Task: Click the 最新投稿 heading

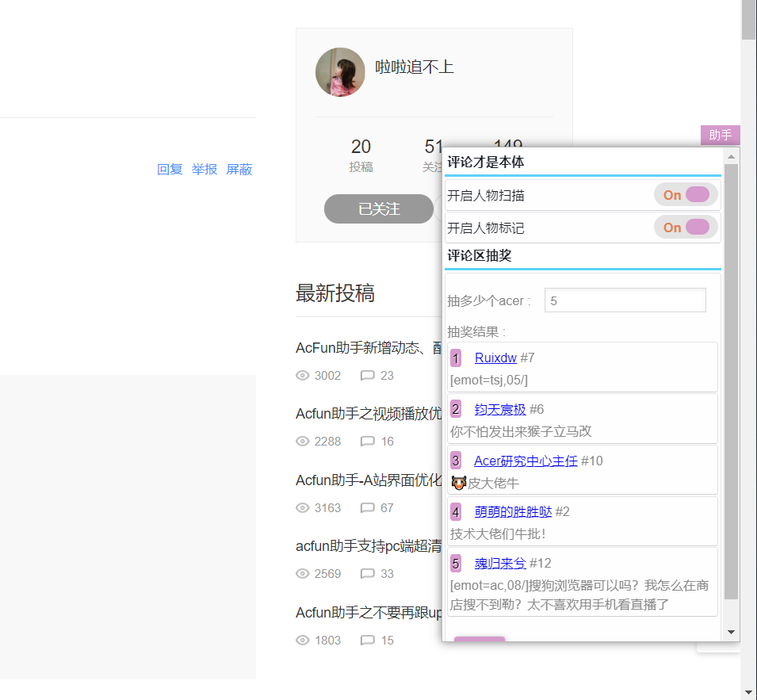Action: click(335, 293)
